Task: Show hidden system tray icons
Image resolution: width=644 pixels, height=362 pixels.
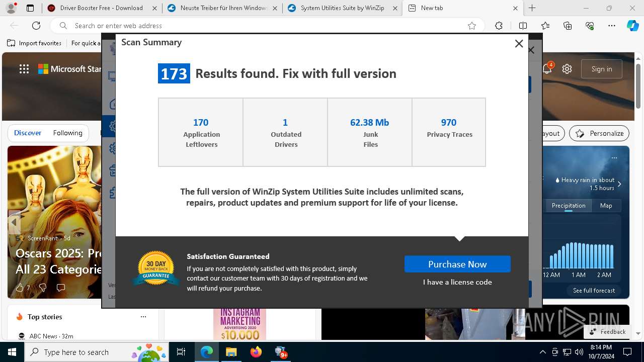Action: pos(542,352)
